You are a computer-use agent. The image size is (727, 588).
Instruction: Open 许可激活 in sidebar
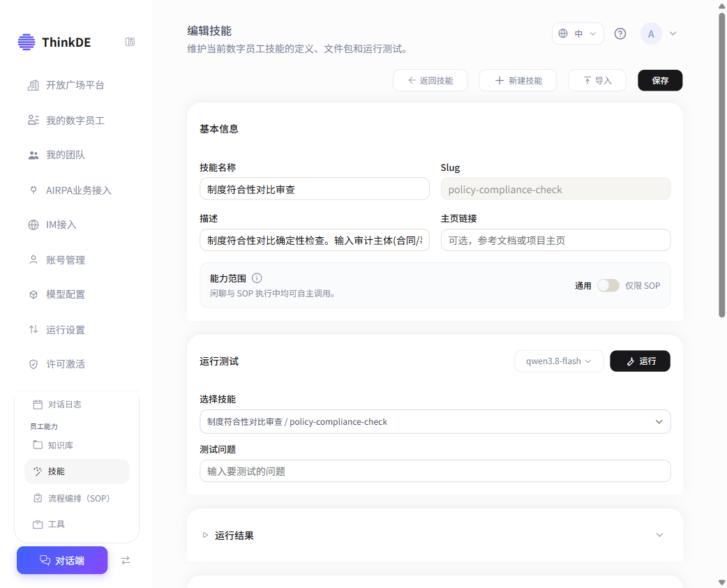[66, 364]
